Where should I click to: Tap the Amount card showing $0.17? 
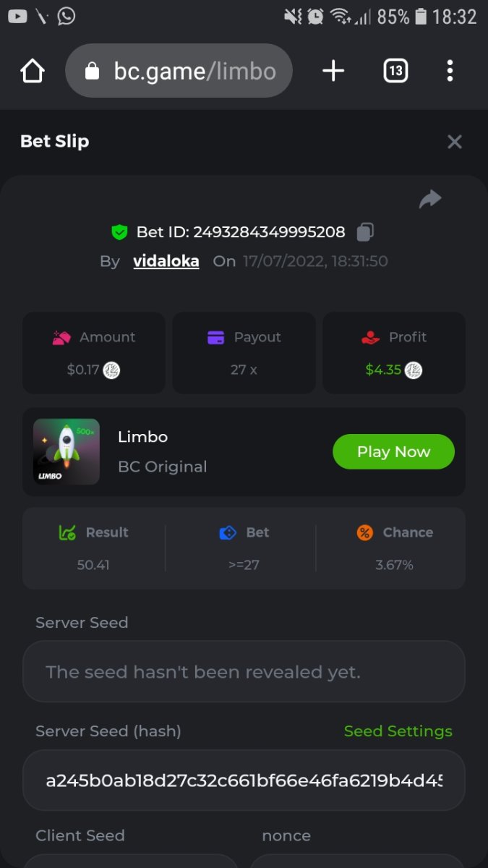coord(94,353)
